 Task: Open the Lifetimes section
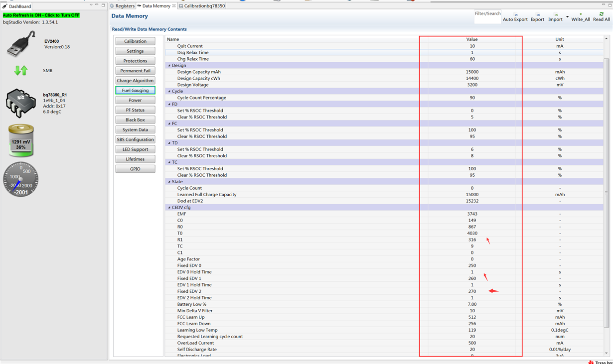tap(135, 159)
